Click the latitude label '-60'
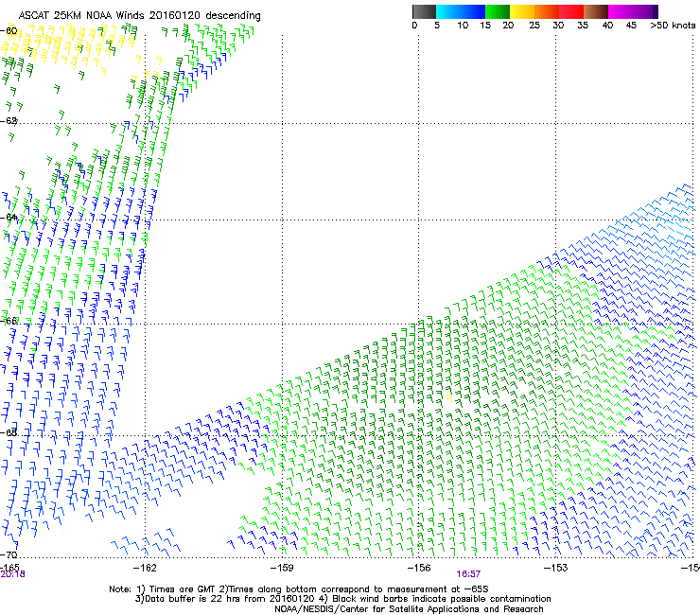The image size is (700, 615). click(x=9, y=31)
